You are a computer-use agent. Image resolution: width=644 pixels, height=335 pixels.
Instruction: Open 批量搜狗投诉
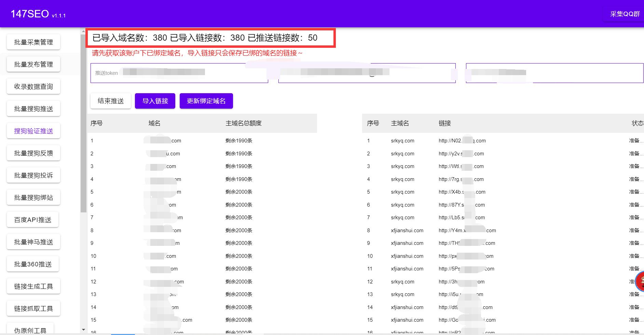tap(33, 175)
